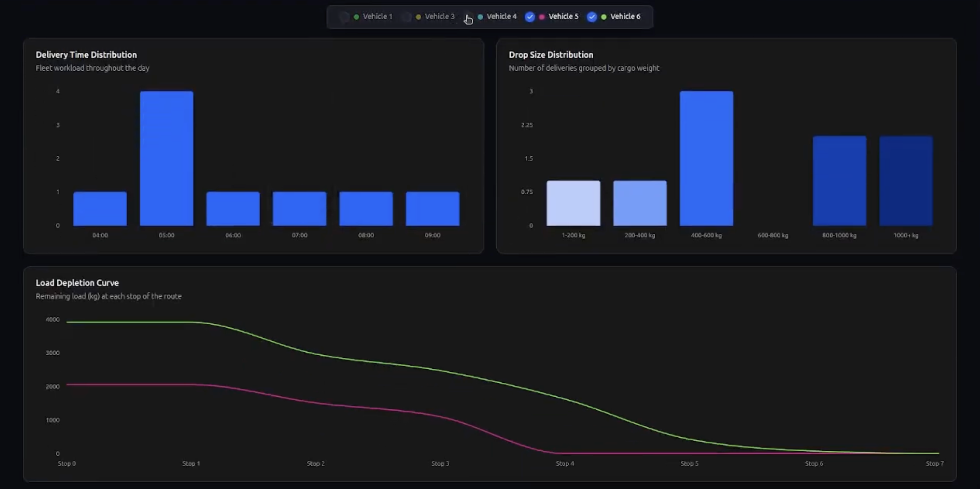The image size is (980, 489).
Task: Select the Vehicle 5 legend label
Action: (x=563, y=17)
